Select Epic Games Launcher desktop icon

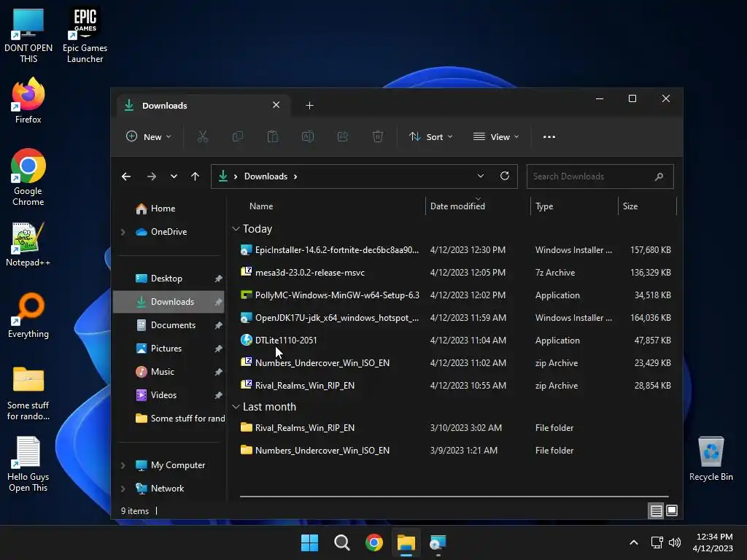pyautogui.click(x=85, y=35)
